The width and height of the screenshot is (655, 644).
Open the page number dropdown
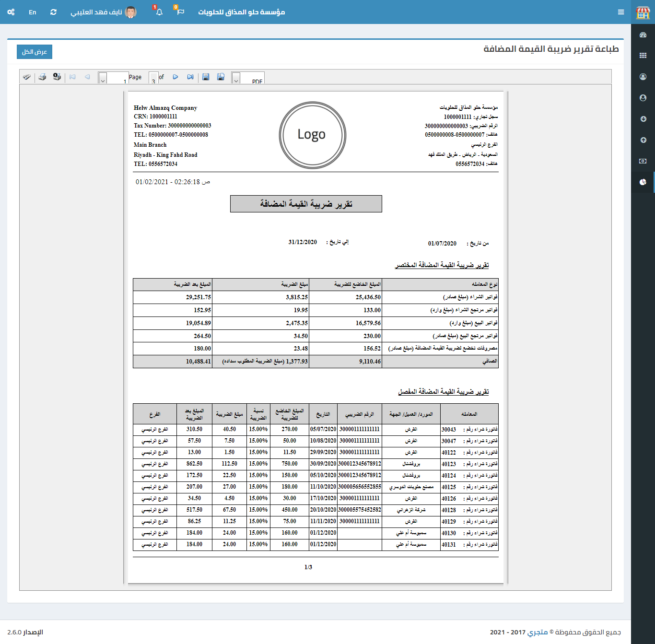coord(103,78)
